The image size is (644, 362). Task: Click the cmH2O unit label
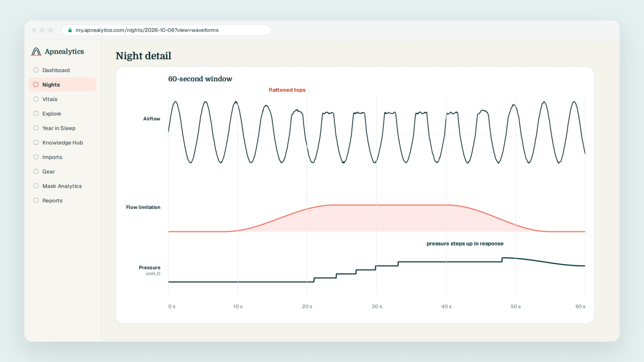153,274
